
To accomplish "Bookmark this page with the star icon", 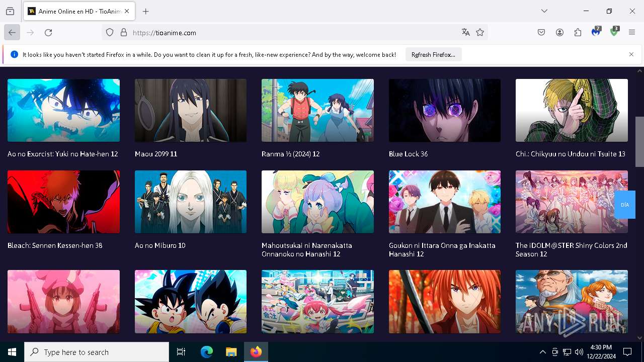I will tap(480, 32).
